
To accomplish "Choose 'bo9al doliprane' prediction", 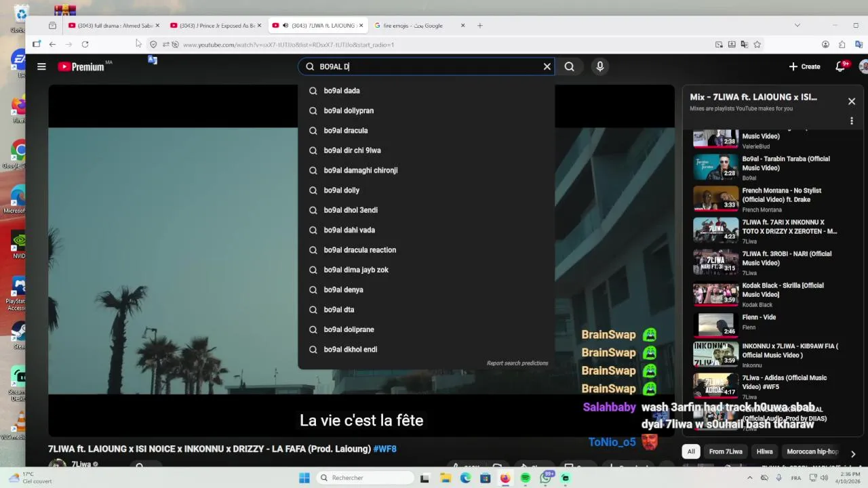I will click(x=426, y=329).
